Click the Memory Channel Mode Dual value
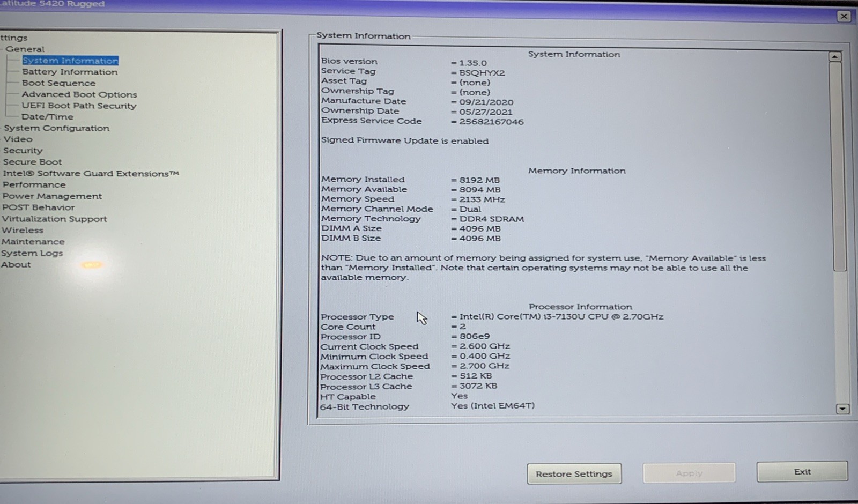 click(470, 209)
